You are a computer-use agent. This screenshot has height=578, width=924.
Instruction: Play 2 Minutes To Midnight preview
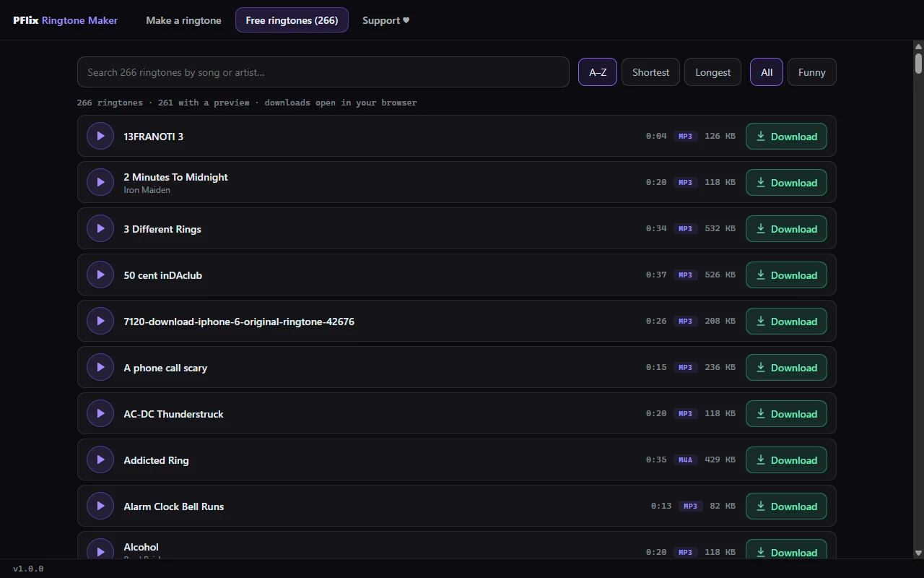tap(100, 182)
